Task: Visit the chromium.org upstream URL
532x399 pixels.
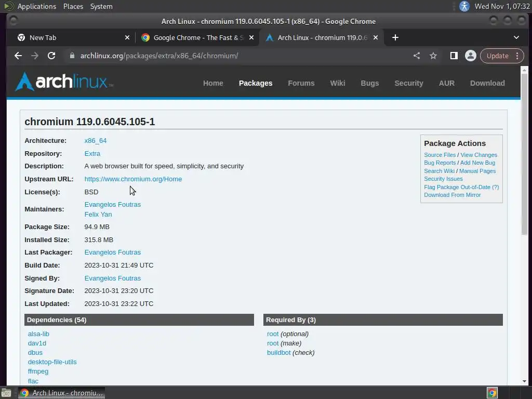Action: pyautogui.click(x=133, y=179)
